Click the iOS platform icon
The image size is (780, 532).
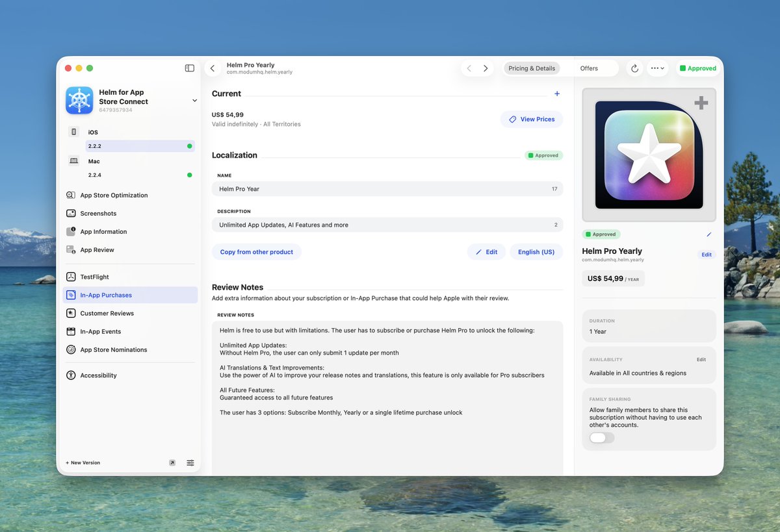click(74, 132)
